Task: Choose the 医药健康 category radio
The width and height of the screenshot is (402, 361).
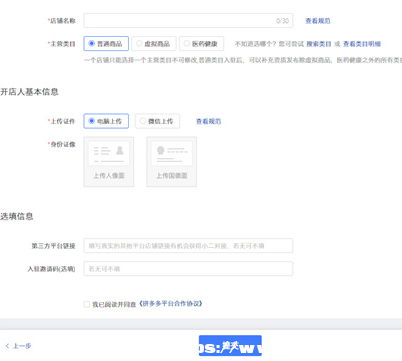Action: click(x=201, y=44)
